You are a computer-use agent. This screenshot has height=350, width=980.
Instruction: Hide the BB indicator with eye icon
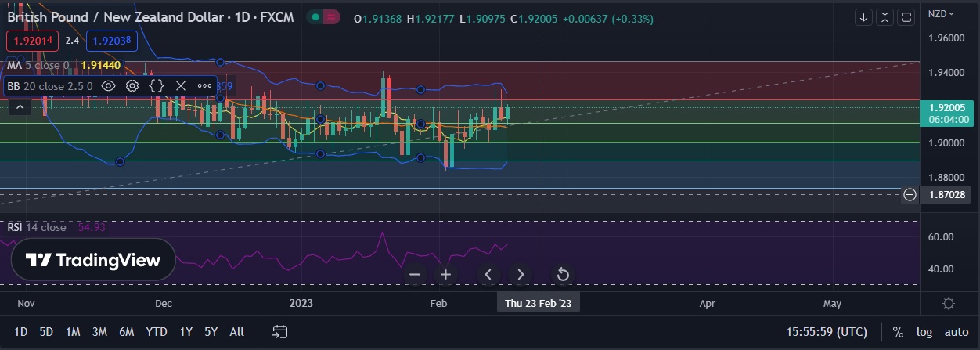click(109, 86)
